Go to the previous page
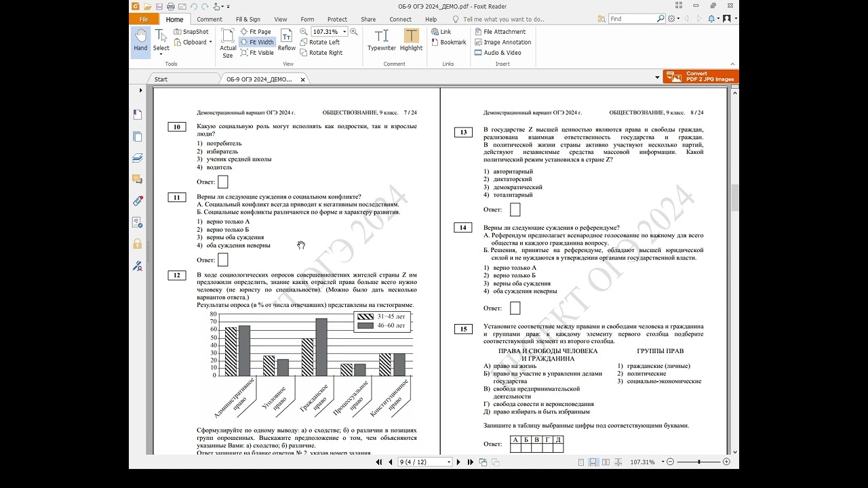Image resolution: width=868 pixels, height=488 pixels. (x=390, y=462)
